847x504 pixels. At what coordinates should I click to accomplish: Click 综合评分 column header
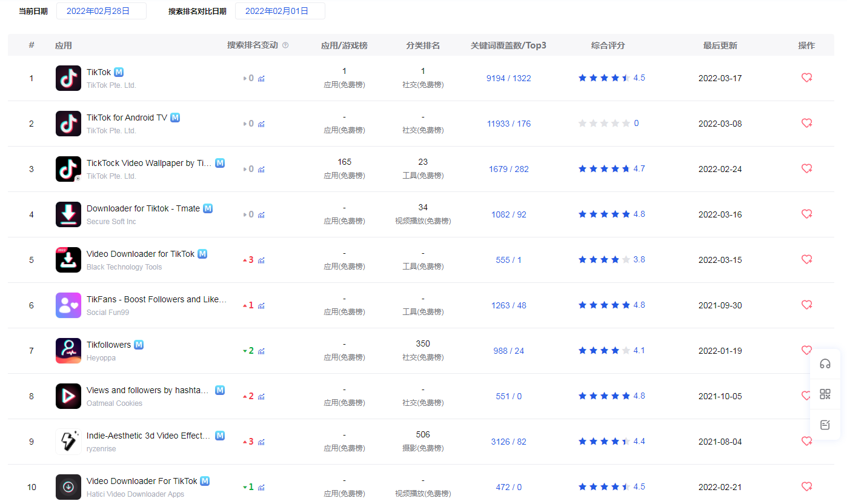(x=608, y=45)
